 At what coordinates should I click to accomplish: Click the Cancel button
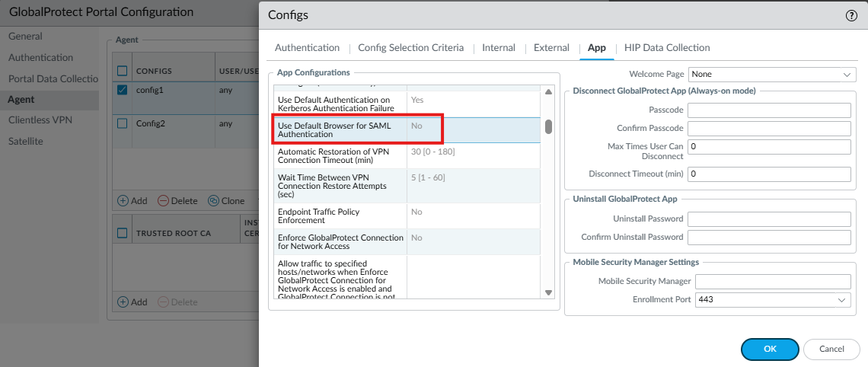[x=831, y=349]
